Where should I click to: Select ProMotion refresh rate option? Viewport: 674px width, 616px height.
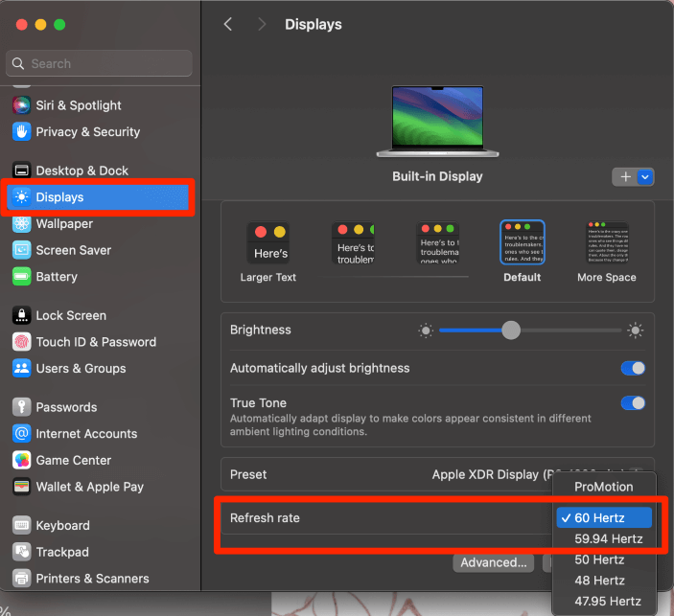(x=603, y=487)
